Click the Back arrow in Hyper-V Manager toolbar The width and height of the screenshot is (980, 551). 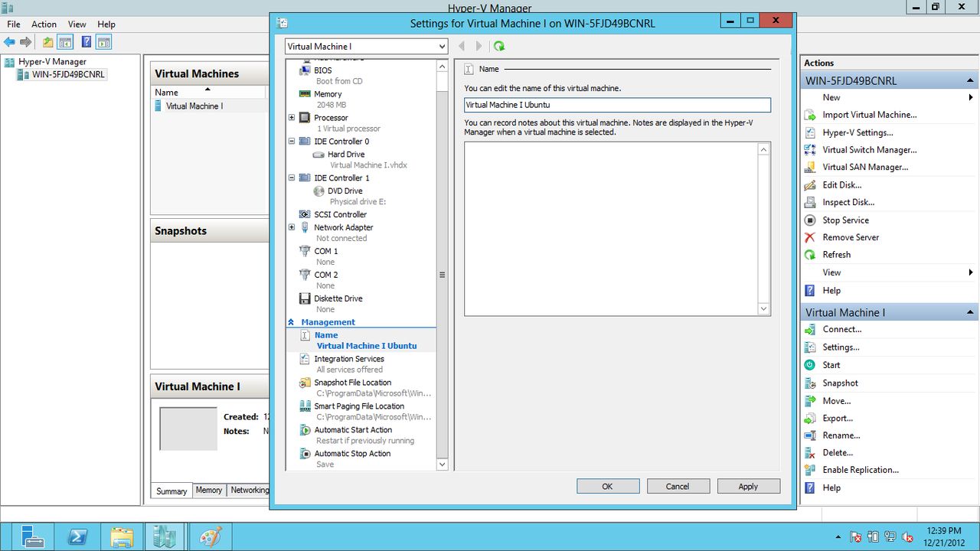[9, 42]
